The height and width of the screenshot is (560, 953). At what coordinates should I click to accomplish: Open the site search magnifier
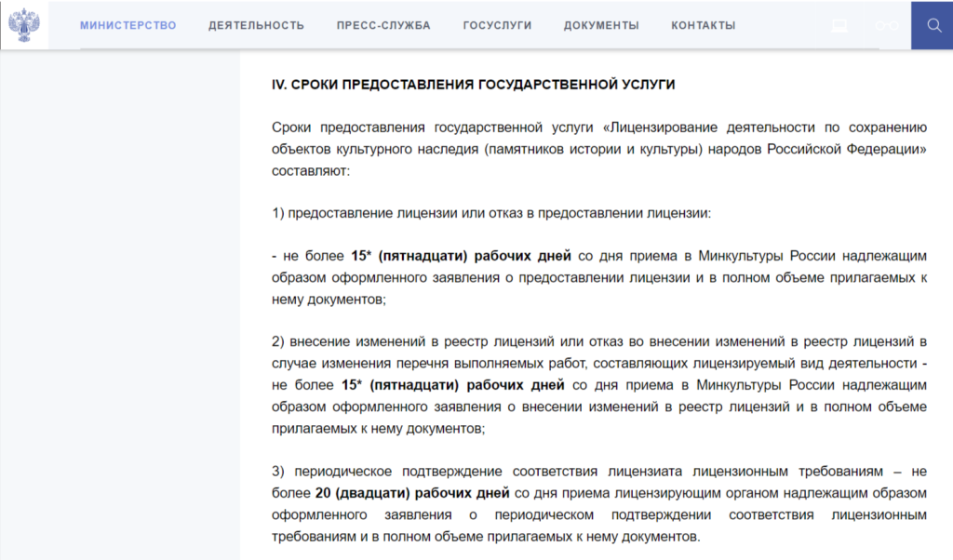coord(933,25)
